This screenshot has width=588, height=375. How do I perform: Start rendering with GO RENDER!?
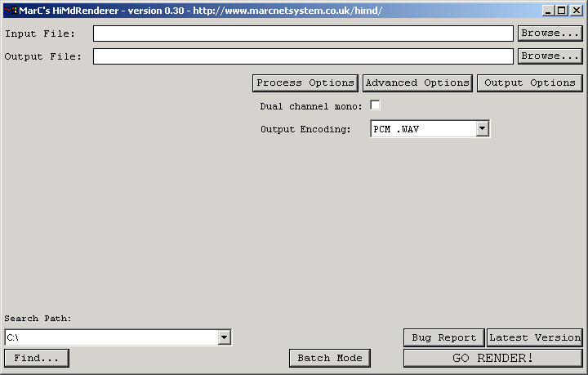[492, 358]
